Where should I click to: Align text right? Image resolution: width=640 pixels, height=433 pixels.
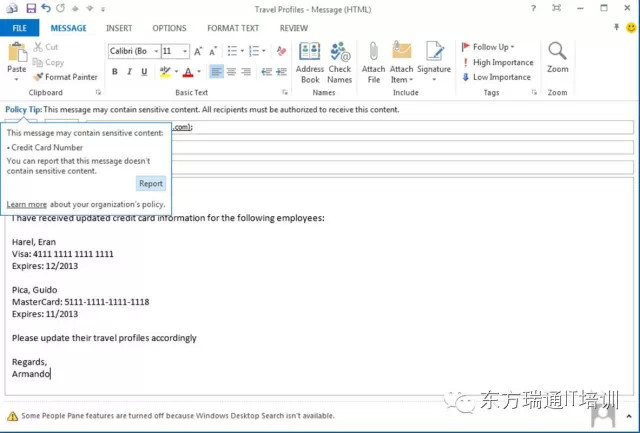tap(246, 72)
